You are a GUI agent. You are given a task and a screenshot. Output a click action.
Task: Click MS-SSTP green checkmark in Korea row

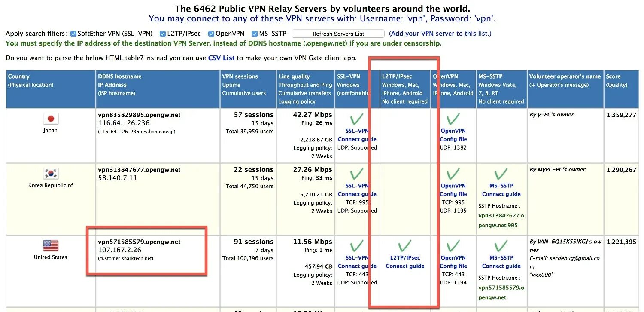pos(501,174)
